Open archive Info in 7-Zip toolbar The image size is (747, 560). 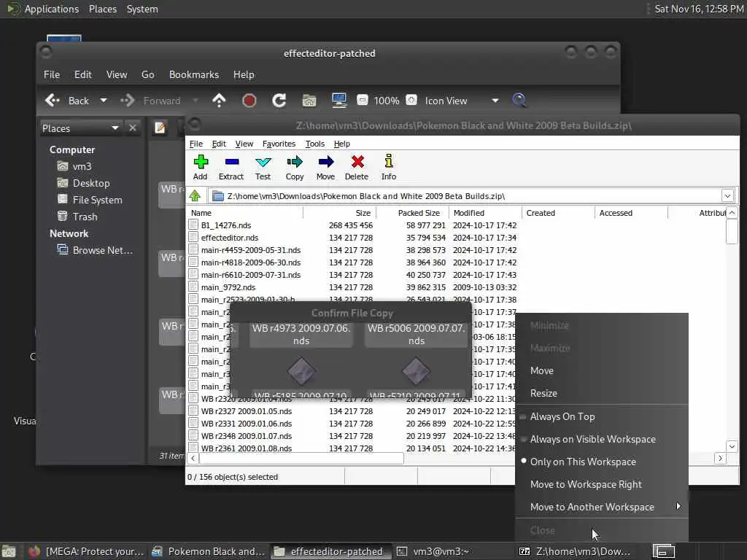tap(388, 167)
